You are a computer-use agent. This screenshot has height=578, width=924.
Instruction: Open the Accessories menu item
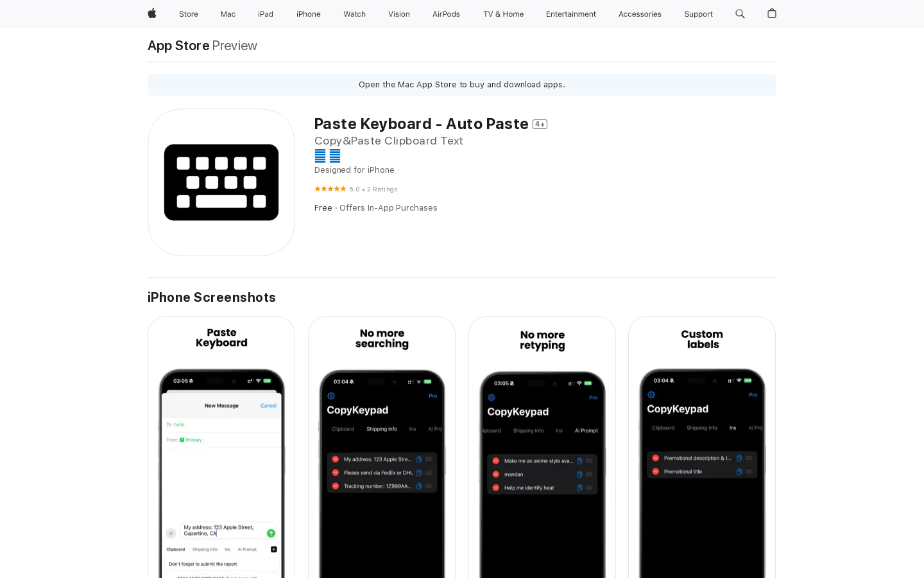coord(640,14)
